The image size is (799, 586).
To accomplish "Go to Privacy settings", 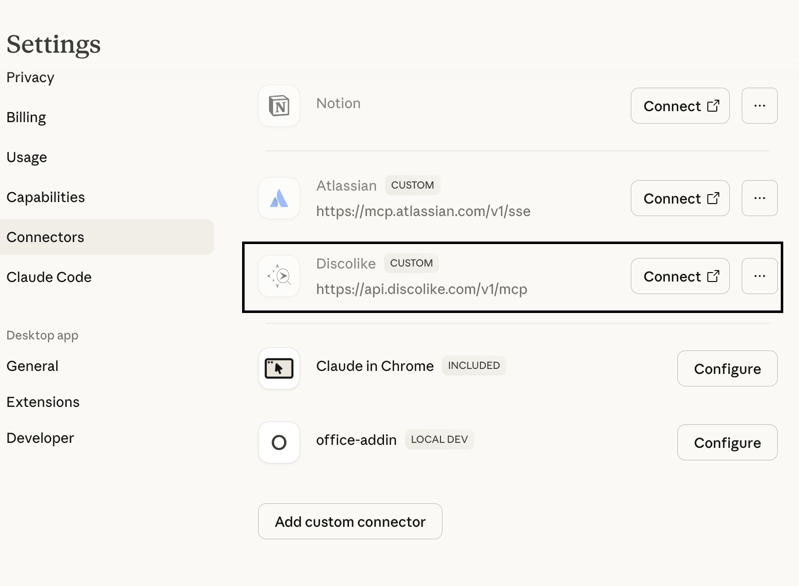I will (x=30, y=77).
